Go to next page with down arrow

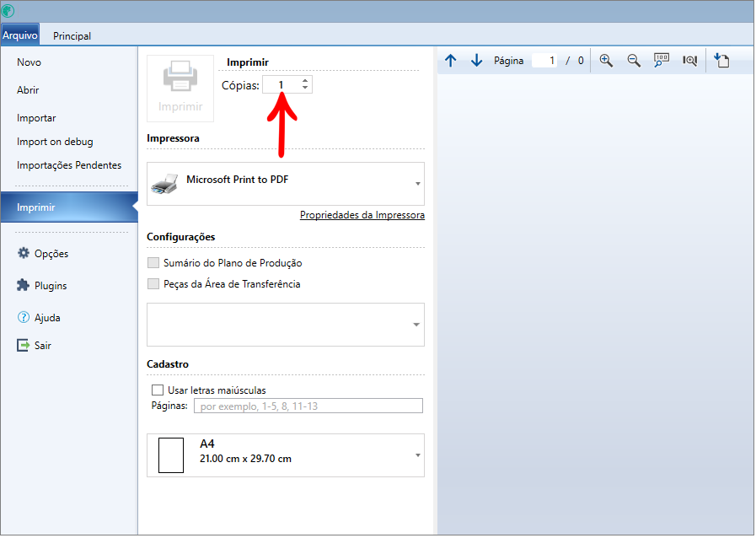coord(476,61)
